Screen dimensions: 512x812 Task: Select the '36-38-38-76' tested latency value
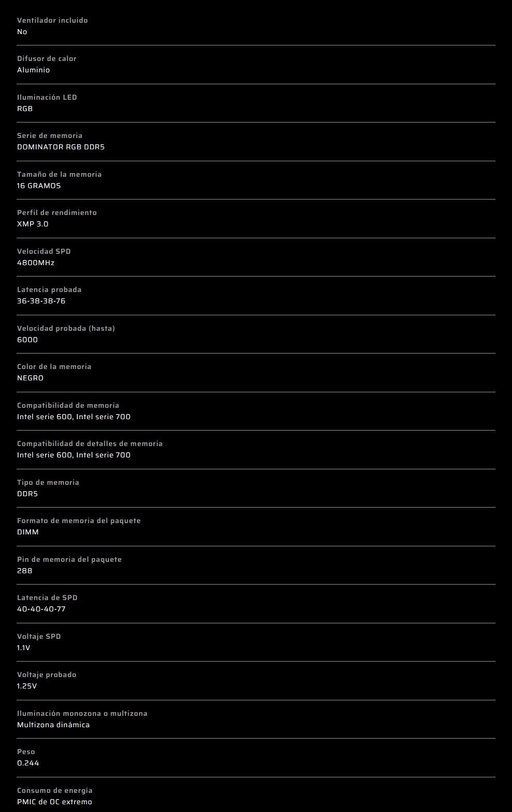(x=41, y=301)
